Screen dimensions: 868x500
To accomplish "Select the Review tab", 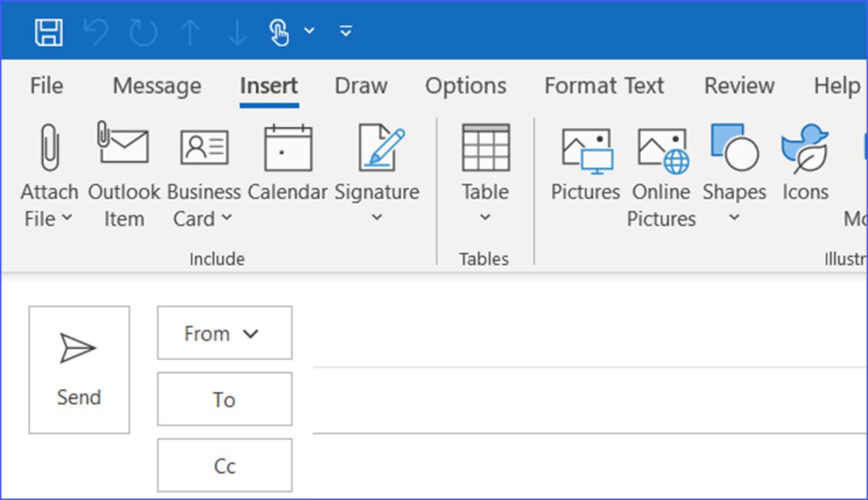I will (738, 85).
